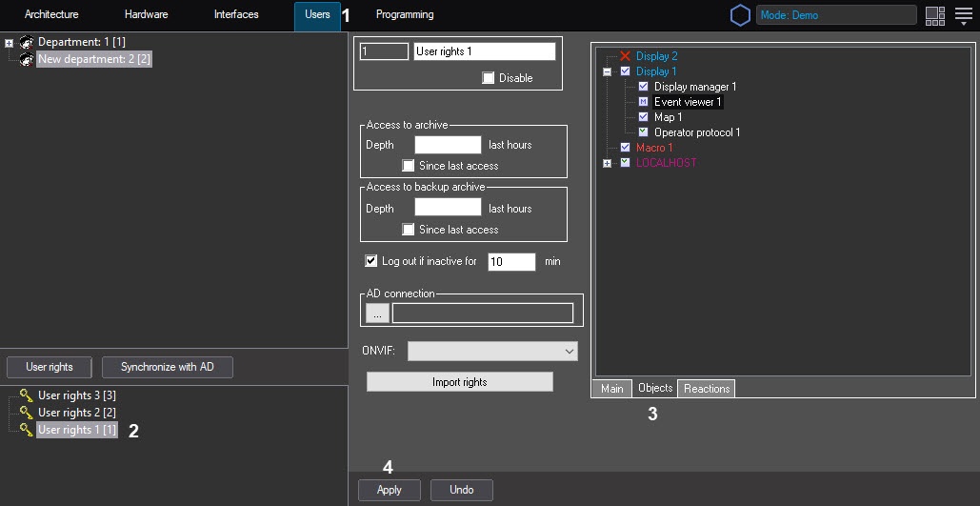Open the Architecture tab

[x=51, y=14]
